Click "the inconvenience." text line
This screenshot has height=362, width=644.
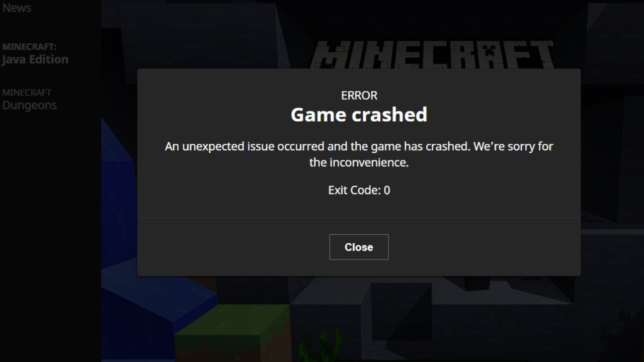click(x=359, y=162)
